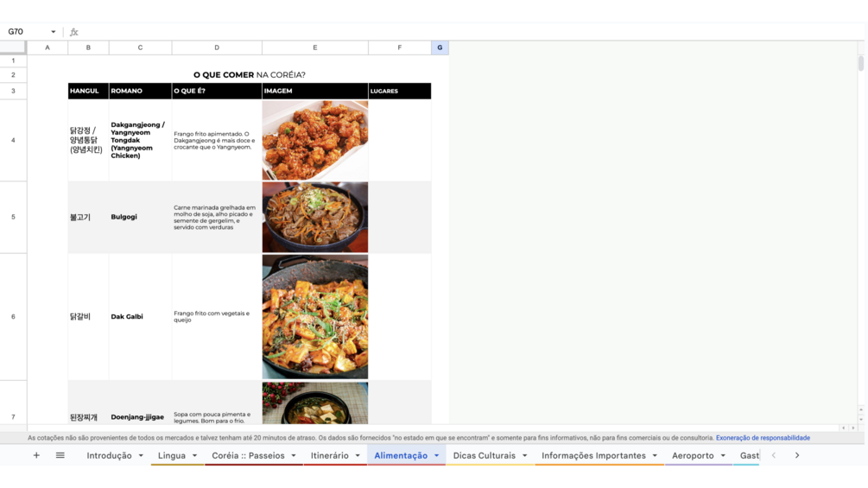Viewport: 868px width, 488px height.
Task: Select the 불고기 hangul cell
Action: coord(89,217)
